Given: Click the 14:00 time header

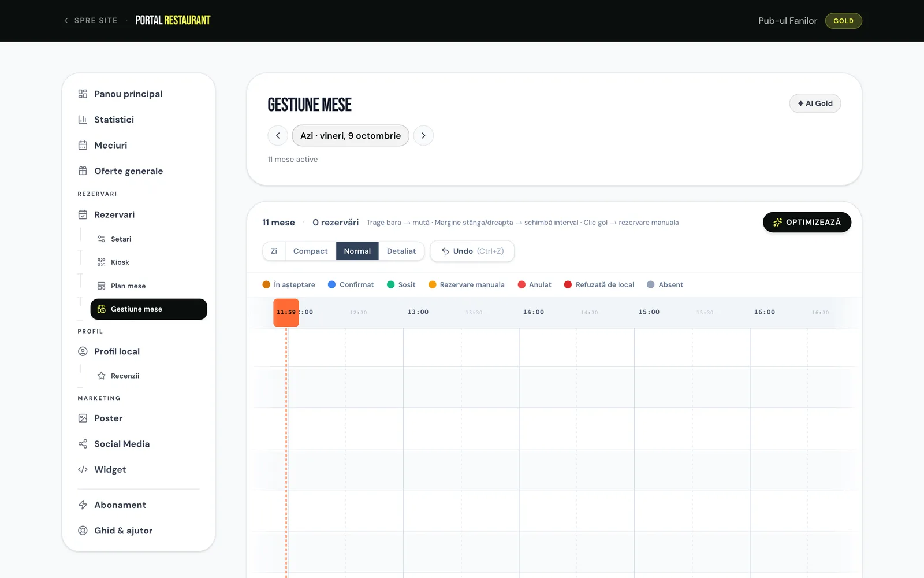Looking at the screenshot, I should pyautogui.click(x=534, y=312).
